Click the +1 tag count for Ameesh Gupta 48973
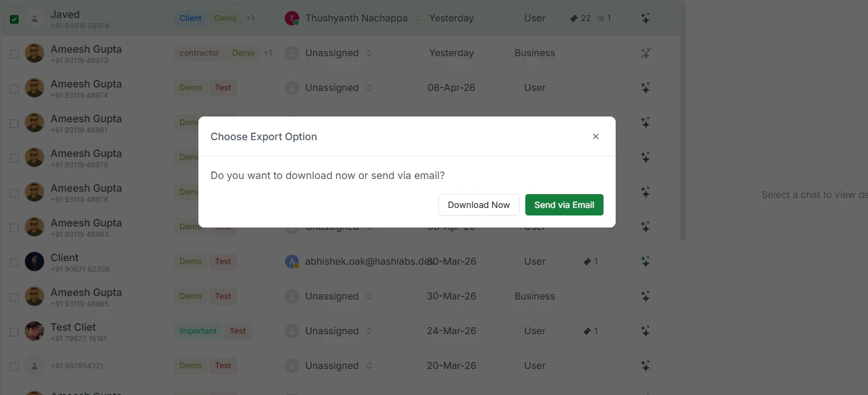The width and height of the screenshot is (868, 395). click(x=268, y=53)
